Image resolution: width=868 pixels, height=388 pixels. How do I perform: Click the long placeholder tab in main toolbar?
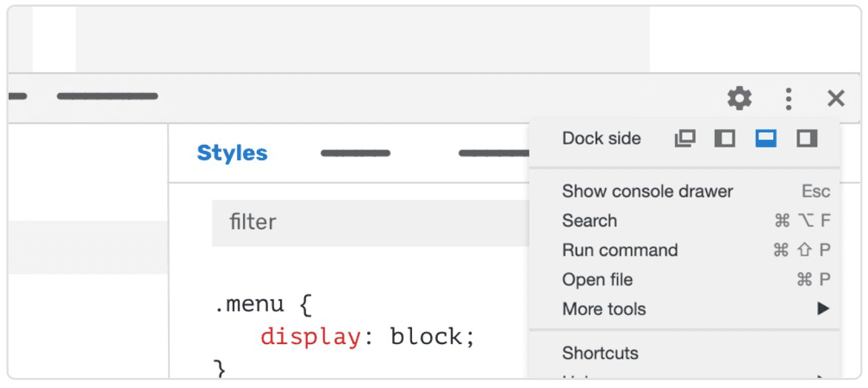[108, 97]
